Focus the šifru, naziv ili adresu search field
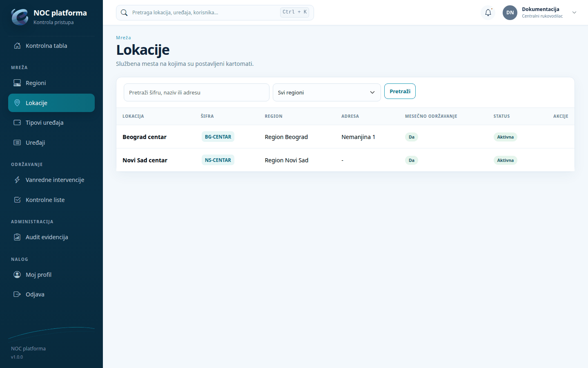 click(196, 92)
